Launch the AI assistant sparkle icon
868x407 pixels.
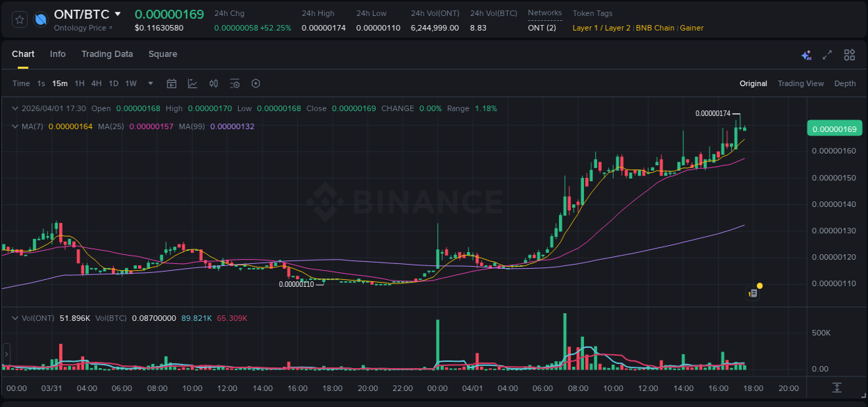pyautogui.click(x=806, y=54)
